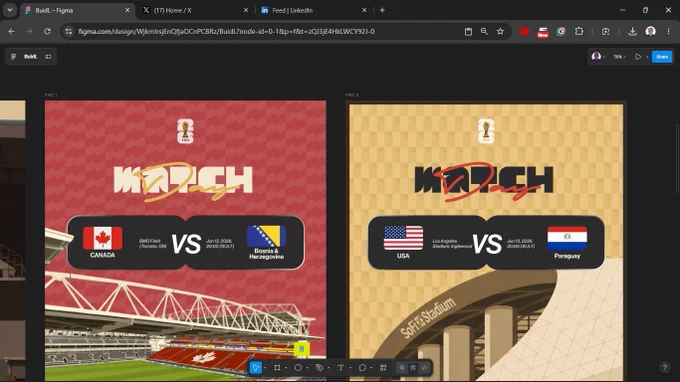The height and width of the screenshot is (382, 680).
Task: Open the Move tool options arrow
Action: pos(265,368)
